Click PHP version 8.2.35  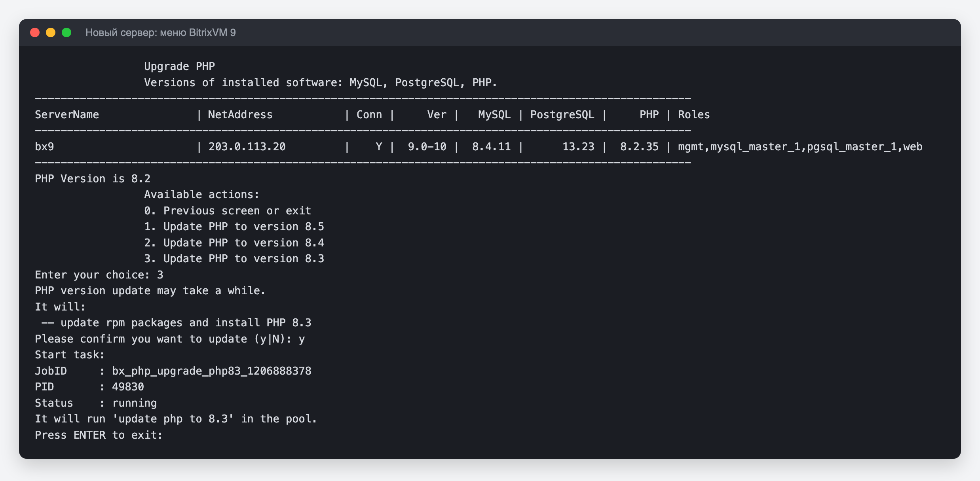pos(639,147)
